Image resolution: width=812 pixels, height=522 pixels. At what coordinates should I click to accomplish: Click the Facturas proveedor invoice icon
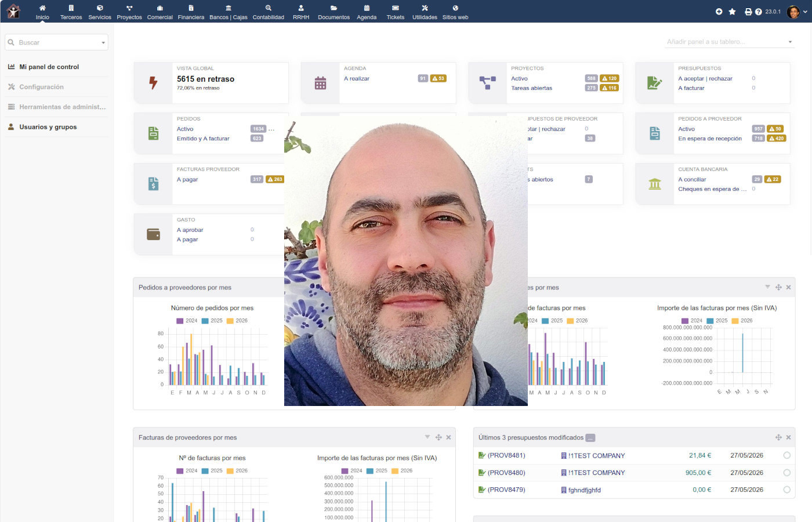(153, 184)
